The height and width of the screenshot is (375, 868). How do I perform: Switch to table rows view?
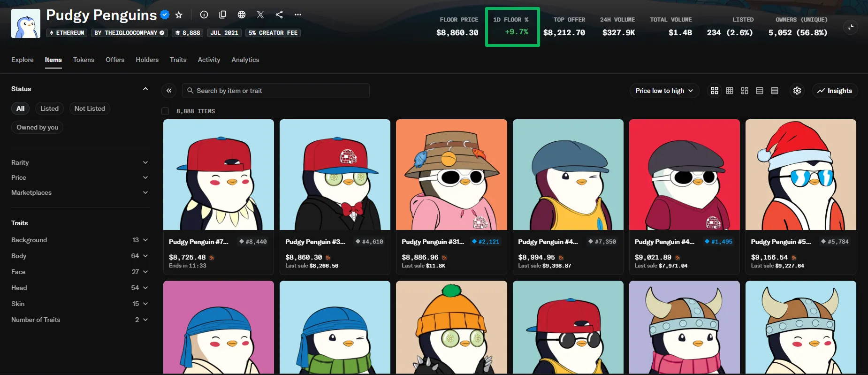pyautogui.click(x=775, y=91)
